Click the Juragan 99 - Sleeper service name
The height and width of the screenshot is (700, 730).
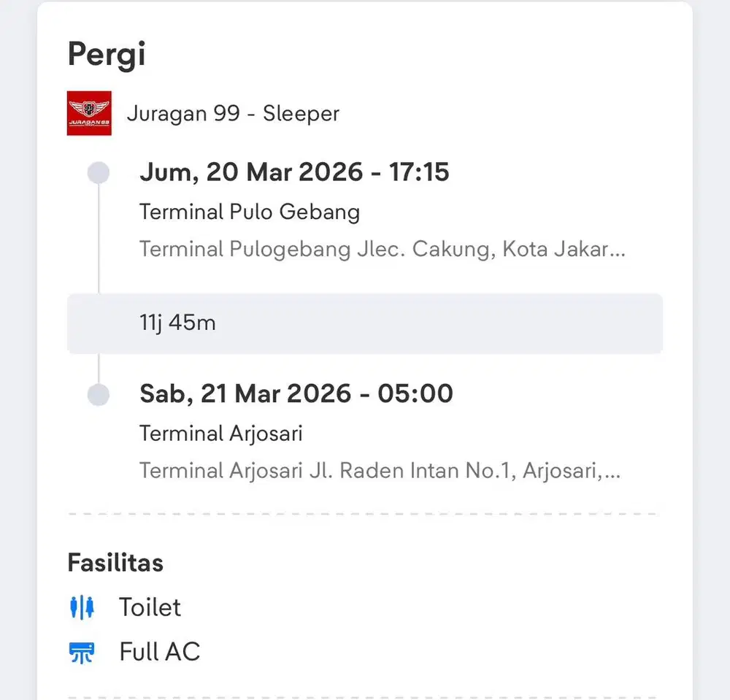[234, 114]
